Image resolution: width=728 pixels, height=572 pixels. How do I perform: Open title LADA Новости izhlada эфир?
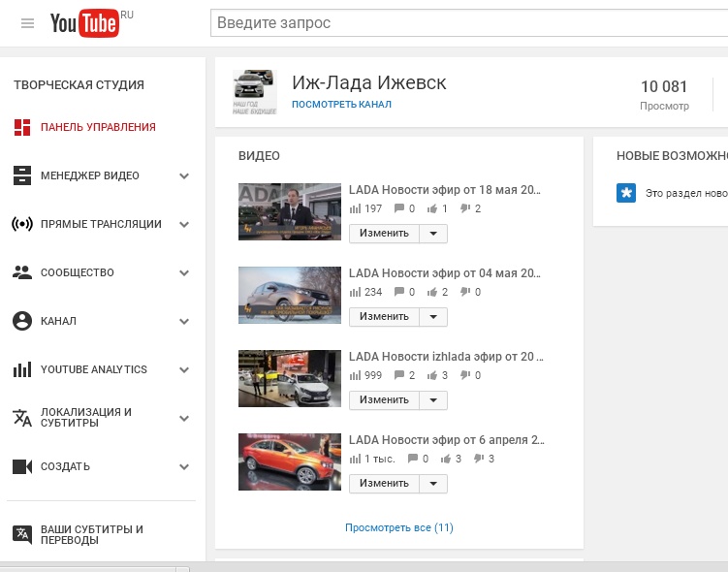[446, 357]
